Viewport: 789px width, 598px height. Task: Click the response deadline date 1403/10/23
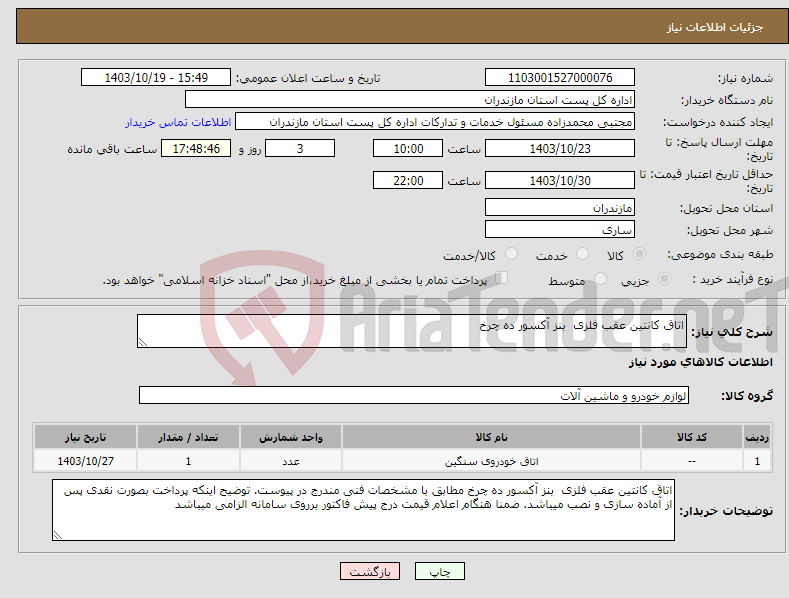pyautogui.click(x=560, y=148)
